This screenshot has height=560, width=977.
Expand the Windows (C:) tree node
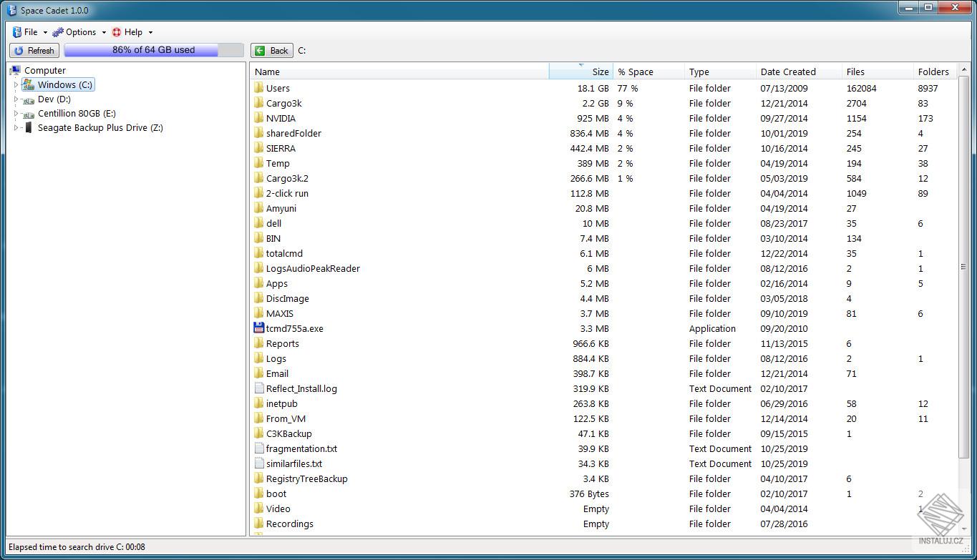[16, 85]
